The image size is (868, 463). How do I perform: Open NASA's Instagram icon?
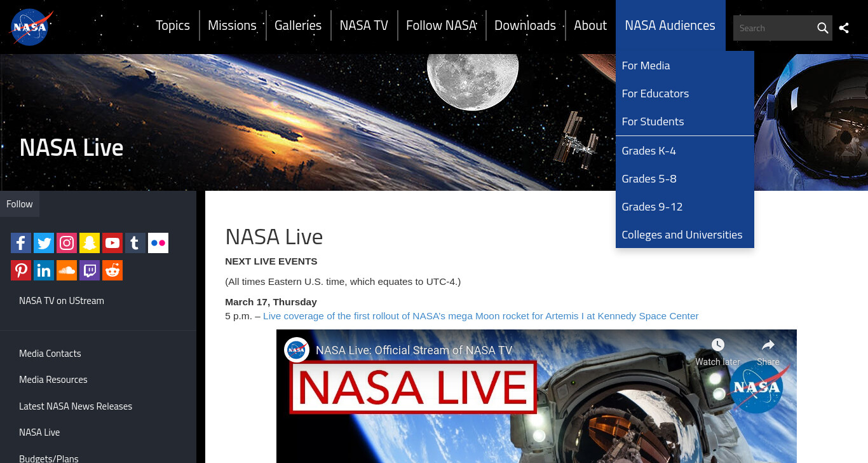(x=67, y=243)
